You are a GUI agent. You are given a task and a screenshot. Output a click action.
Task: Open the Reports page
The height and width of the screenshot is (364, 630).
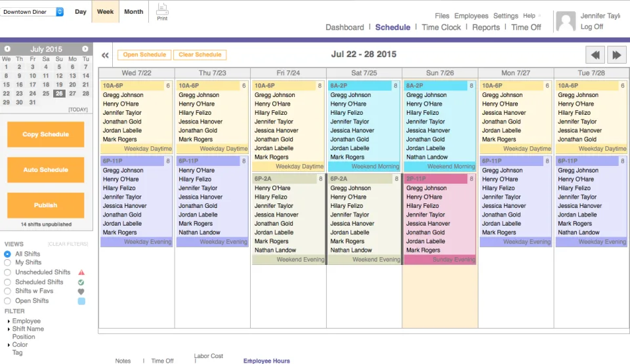tap(486, 28)
